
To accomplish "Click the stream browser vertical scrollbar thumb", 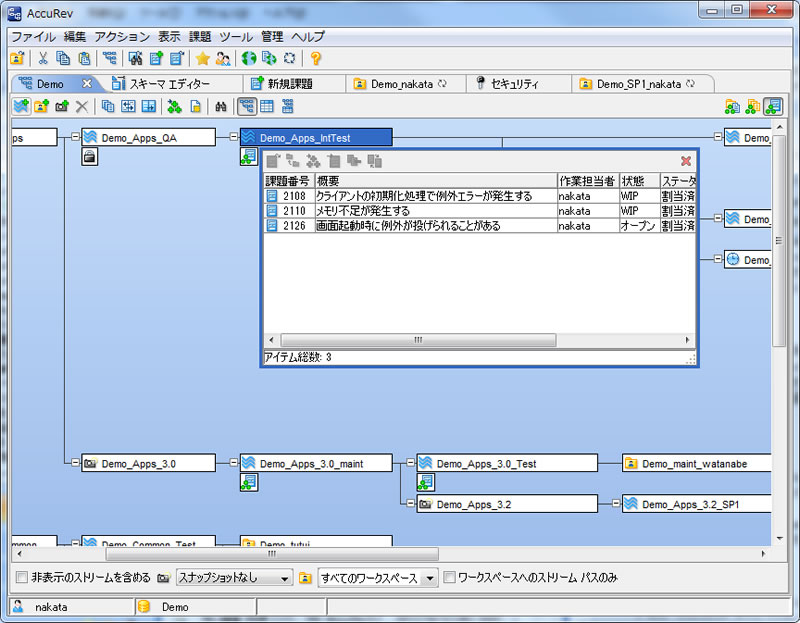I will click(x=779, y=241).
